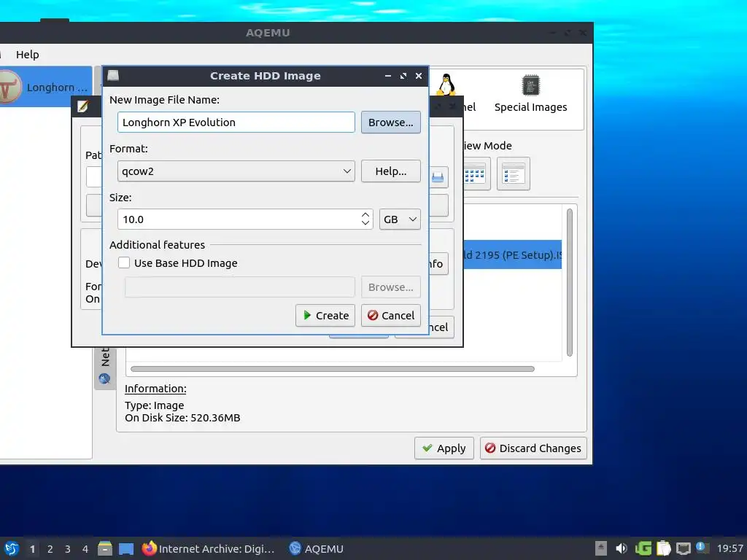
Task: Click the horizontal scrollbar below the image list
Action: [x=333, y=368]
